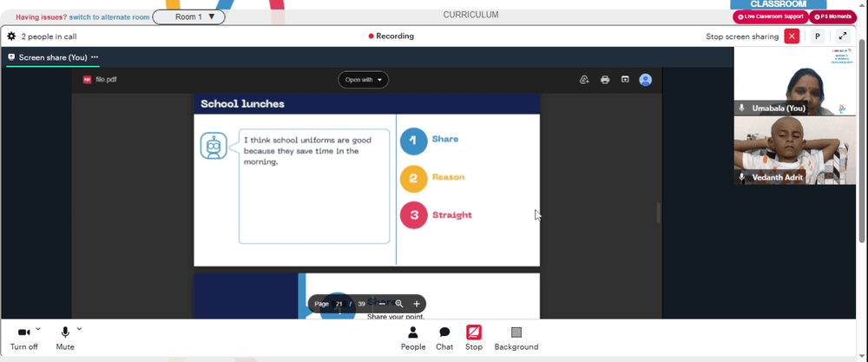This screenshot has width=868, height=362.
Task: Turn off the camera
Action: click(x=23, y=339)
